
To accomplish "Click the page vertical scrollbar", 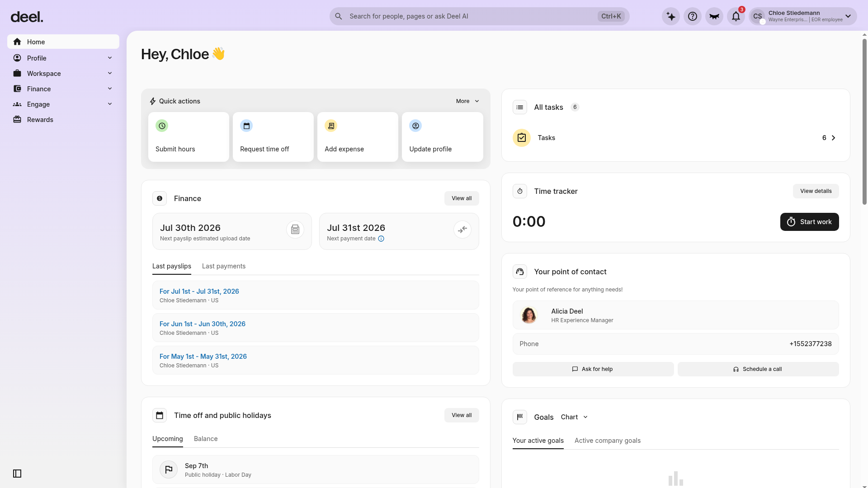I will pyautogui.click(x=864, y=122).
